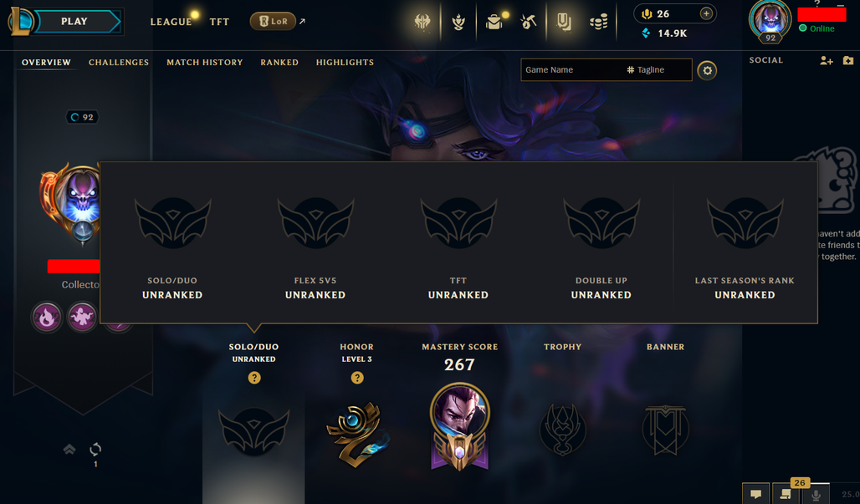Expand Legends of Runeterra LoR launcher
Image resolution: width=860 pixels, height=504 pixels.
pyautogui.click(x=273, y=22)
